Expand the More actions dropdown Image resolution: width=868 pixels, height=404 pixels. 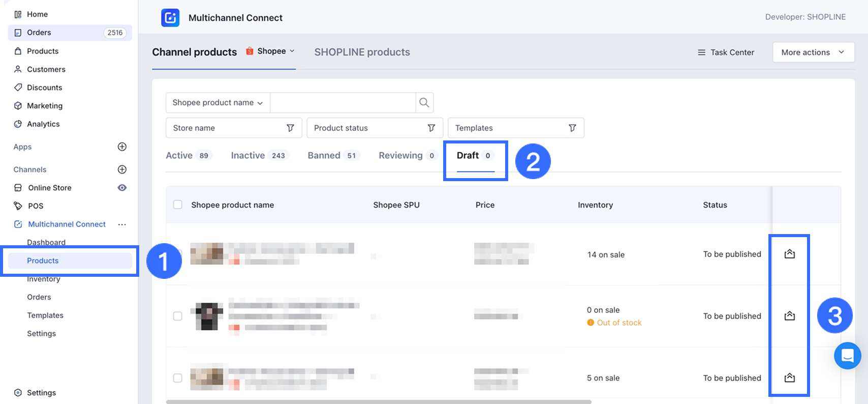813,52
